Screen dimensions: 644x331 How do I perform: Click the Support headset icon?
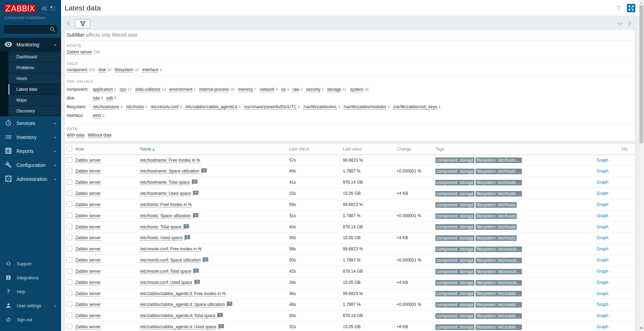coord(8,264)
